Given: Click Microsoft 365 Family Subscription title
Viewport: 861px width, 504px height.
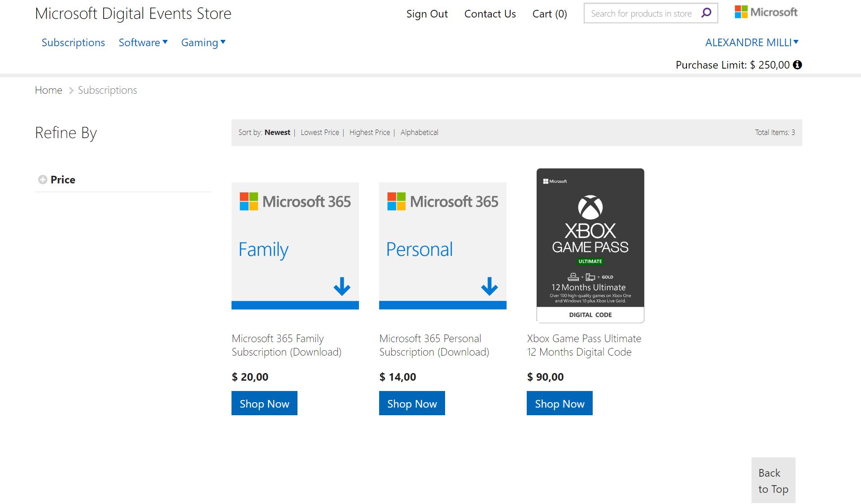Looking at the screenshot, I should [x=286, y=345].
